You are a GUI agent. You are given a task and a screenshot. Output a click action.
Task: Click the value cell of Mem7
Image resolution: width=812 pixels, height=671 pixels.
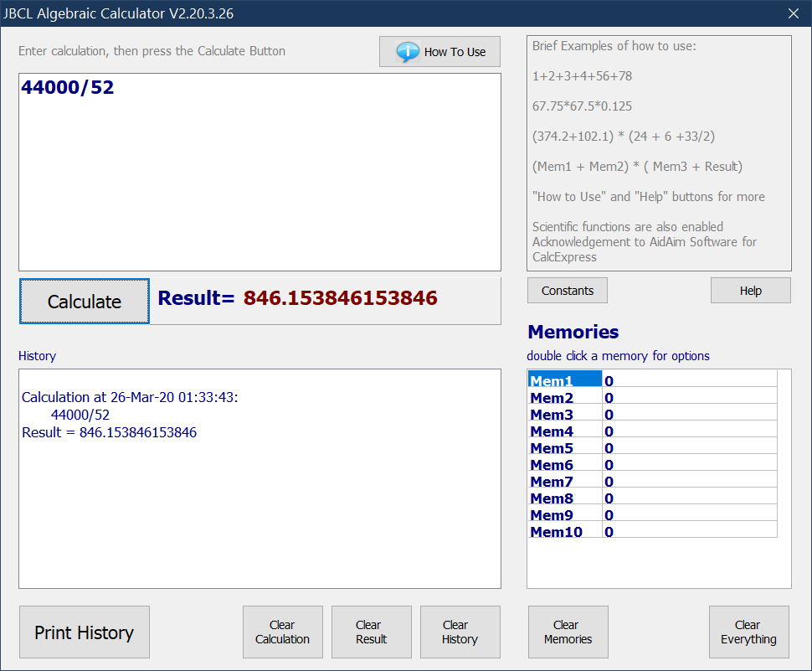[x=689, y=482]
